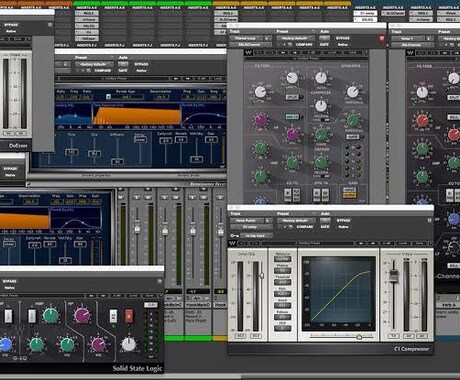Toggle the Gate button in SSLChannel Dynamics
The width and height of the screenshot is (460, 380).
pyautogui.click(x=353, y=137)
